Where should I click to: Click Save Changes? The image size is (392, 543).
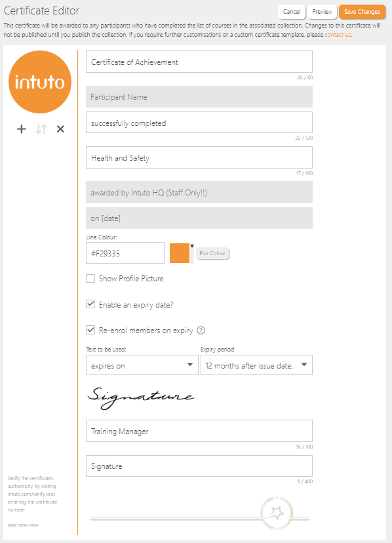point(363,12)
